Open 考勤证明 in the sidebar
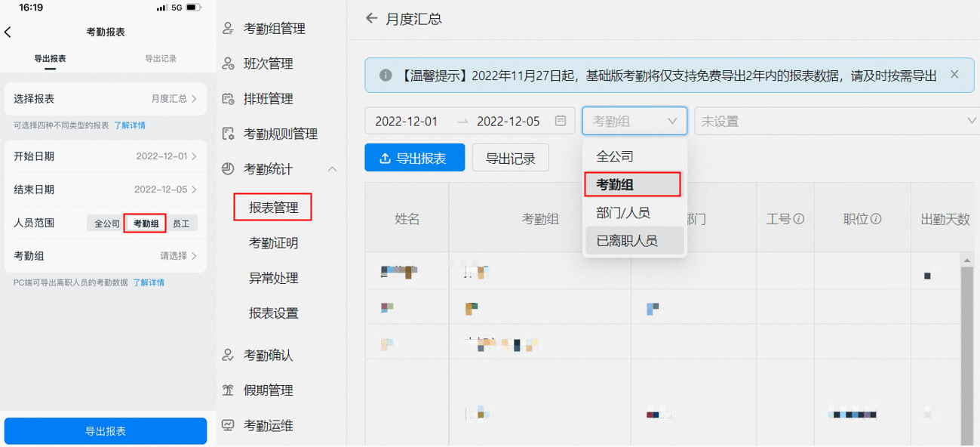 point(274,243)
